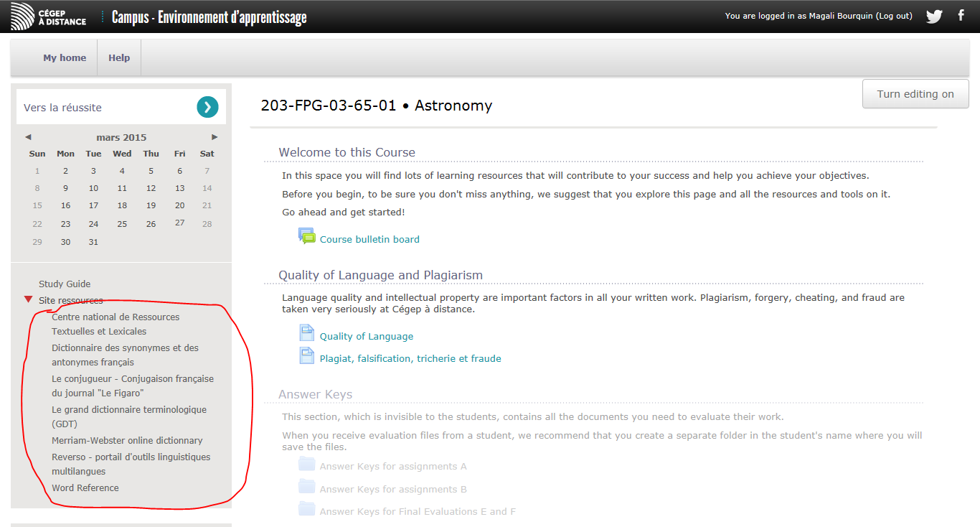The height and width of the screenshot is (527, 980).
Task: Click folder icon for assignments A keys
Action: (x=307, y=465)
